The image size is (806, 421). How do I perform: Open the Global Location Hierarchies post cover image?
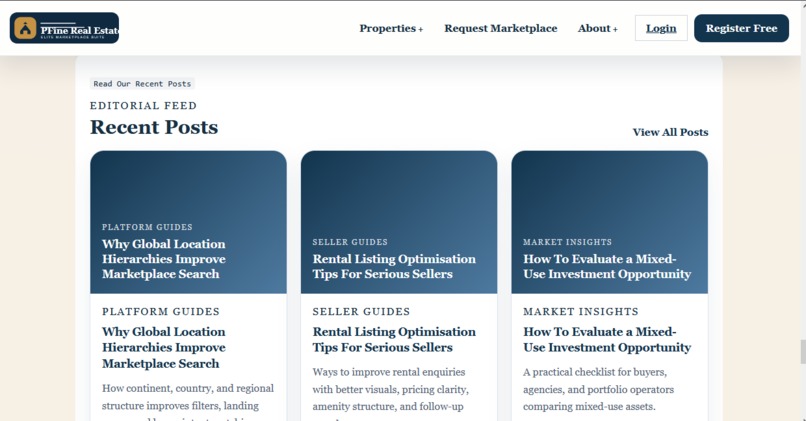[188, 222]
